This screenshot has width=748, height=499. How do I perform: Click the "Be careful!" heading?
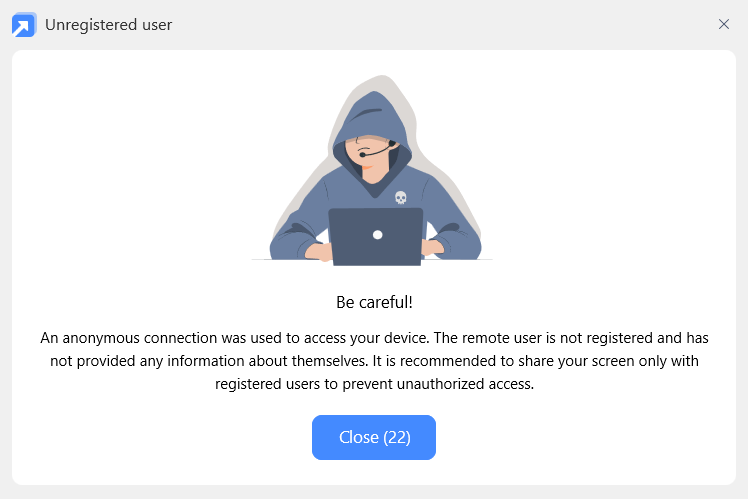pos(374,302)
